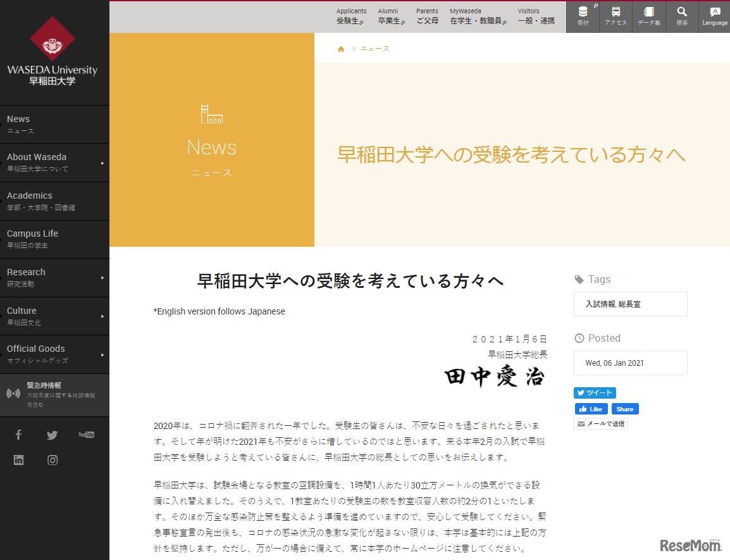Open the 検索 search icon
The height and width of the screenshot is (560, 730).
pos(681,16)
